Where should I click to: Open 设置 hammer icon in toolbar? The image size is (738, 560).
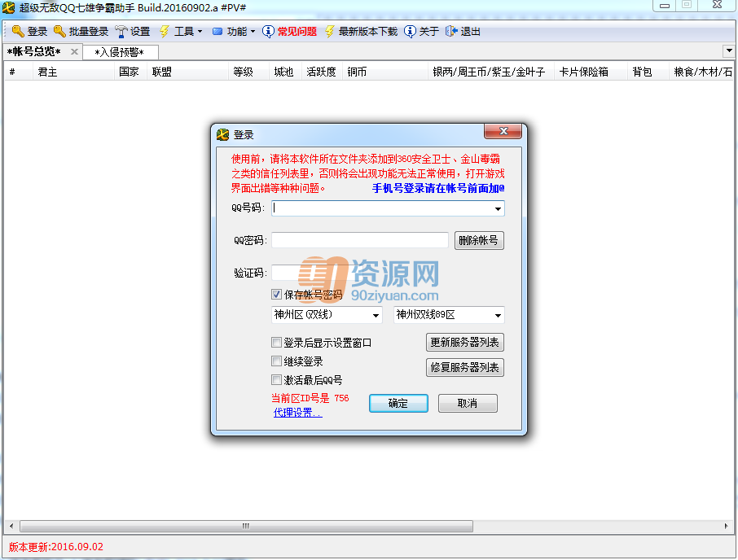(x=121, y=32)
